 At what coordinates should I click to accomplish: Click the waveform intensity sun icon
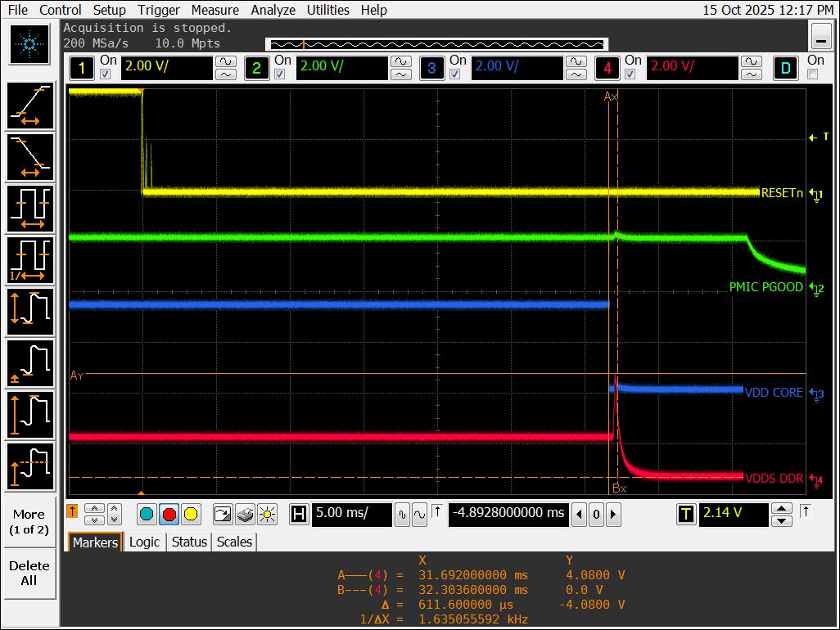pos(267,515)
